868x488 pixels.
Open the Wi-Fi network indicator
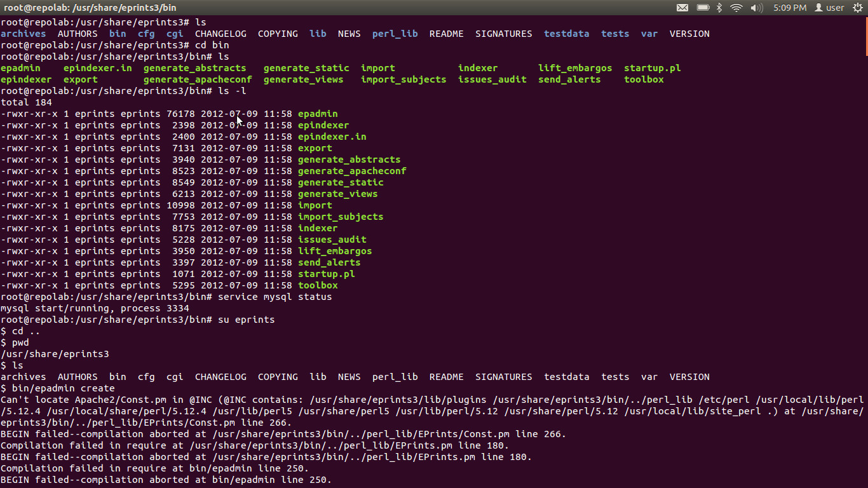[736, 8]
